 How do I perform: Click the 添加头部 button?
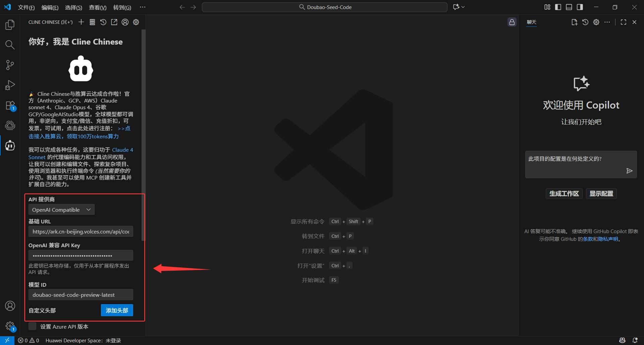[117, 310]
